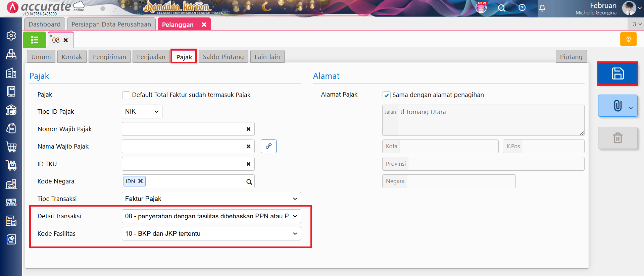Image resolution: width=644 pixels, height=276 pixels.
Task: Enable Default Total Faktur sudah termasuk Pajak
Action: point(126,95)
